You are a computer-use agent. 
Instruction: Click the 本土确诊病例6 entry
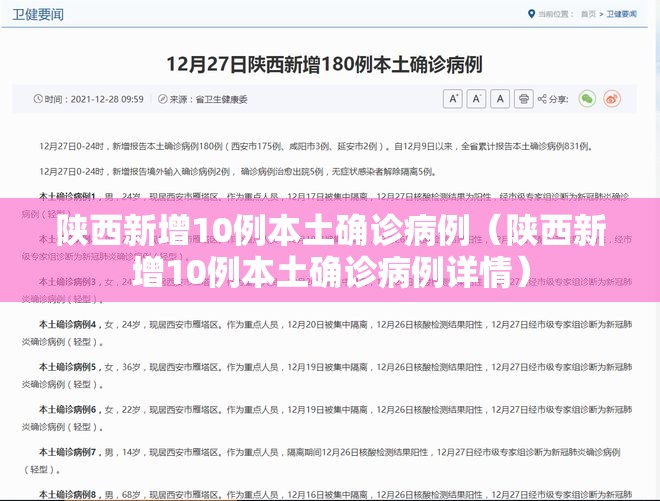(x=327, y=418)
